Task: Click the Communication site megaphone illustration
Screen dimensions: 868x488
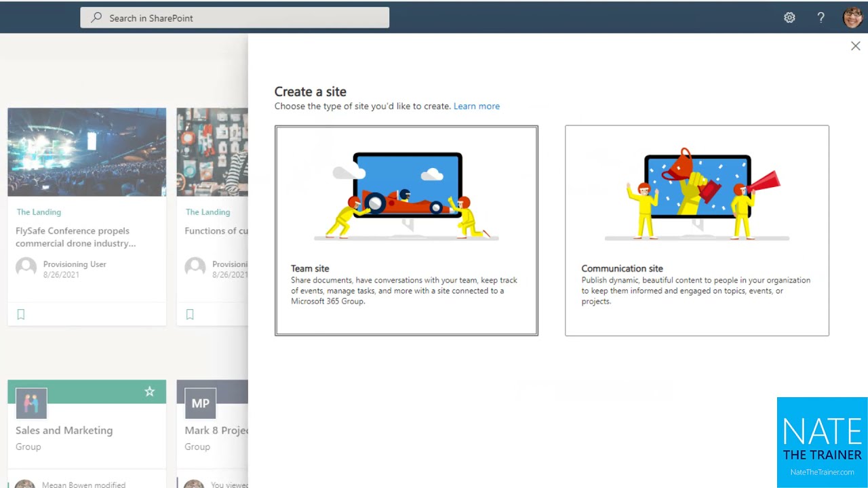Action: (x=697, y=195)
